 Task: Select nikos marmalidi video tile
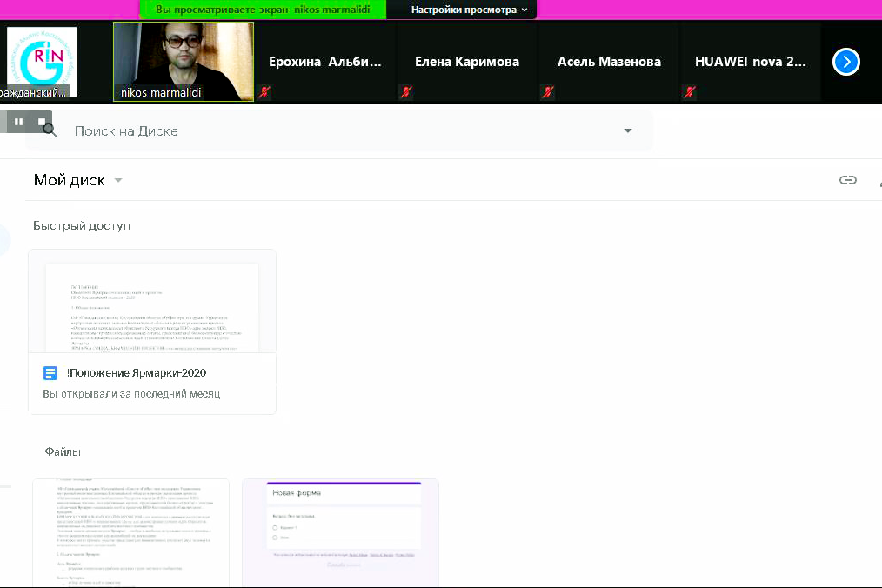tap(184, 61)
